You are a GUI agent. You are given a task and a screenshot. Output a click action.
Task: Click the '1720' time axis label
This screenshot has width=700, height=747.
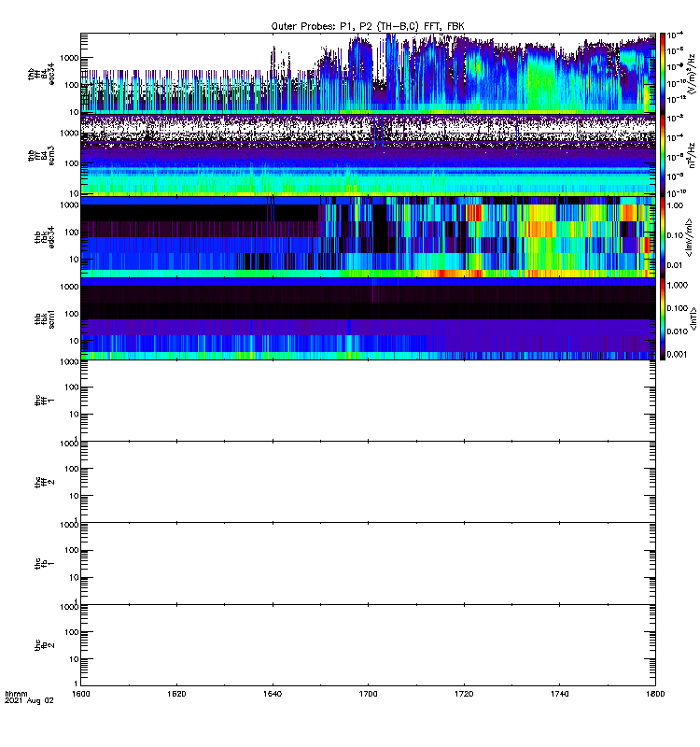(464, 694)
